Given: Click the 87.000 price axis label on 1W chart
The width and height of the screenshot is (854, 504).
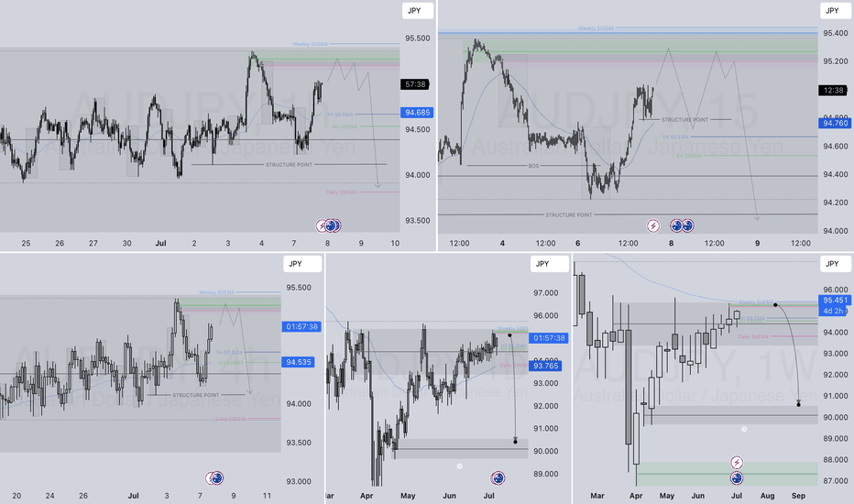Looking at the screenshot, I should click(x=835, y=481).
